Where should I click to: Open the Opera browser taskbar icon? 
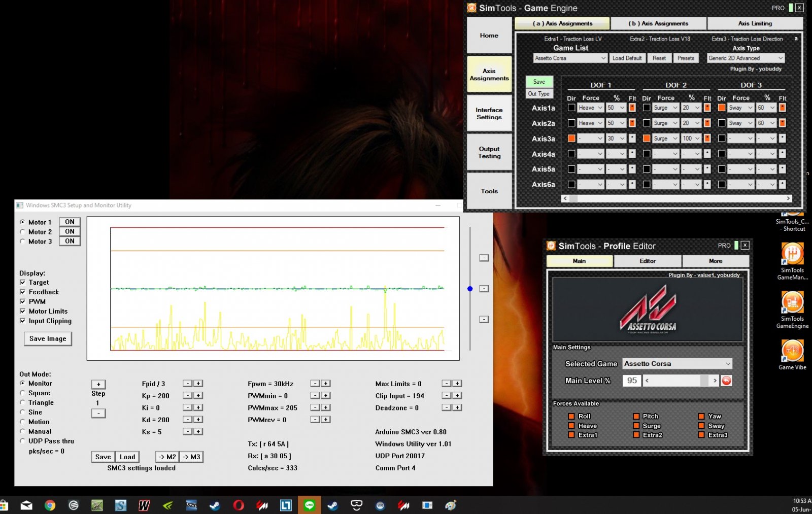[x=239, y=505]
